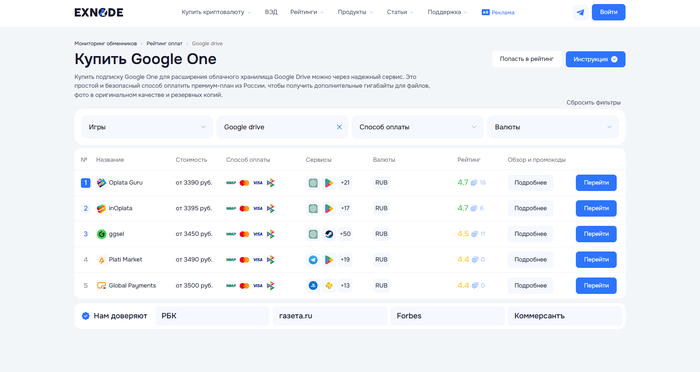The height and width of the screenshot is (372, 700).
Task: Go to Рейтинг оплат breadcrumb
Action: pyautogui.click(x=164, y=44)
